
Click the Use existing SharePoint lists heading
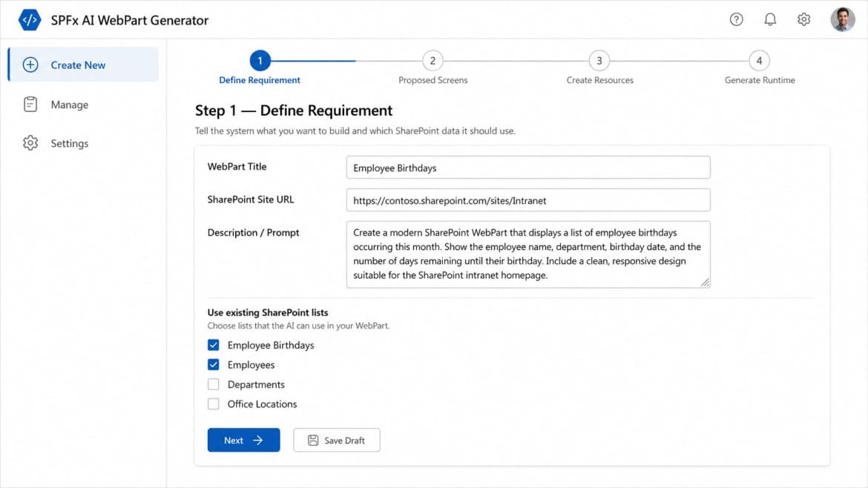[268, 313]
